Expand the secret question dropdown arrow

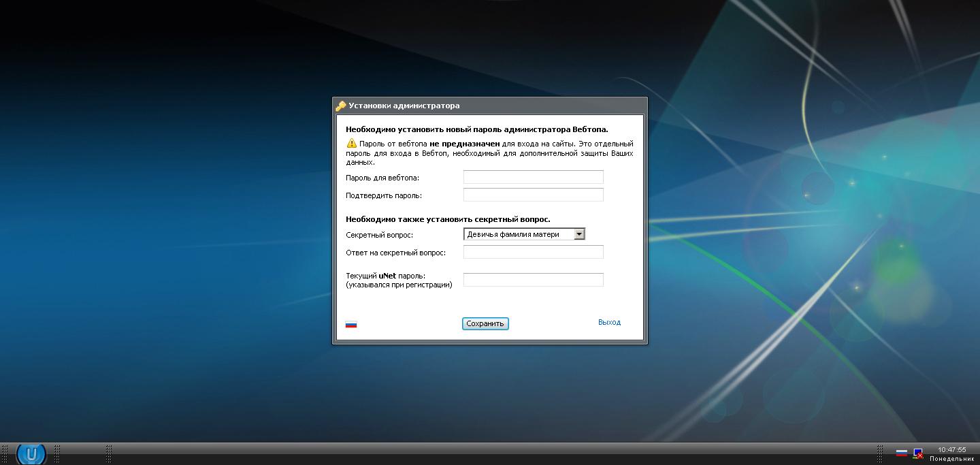click(579, 234)
